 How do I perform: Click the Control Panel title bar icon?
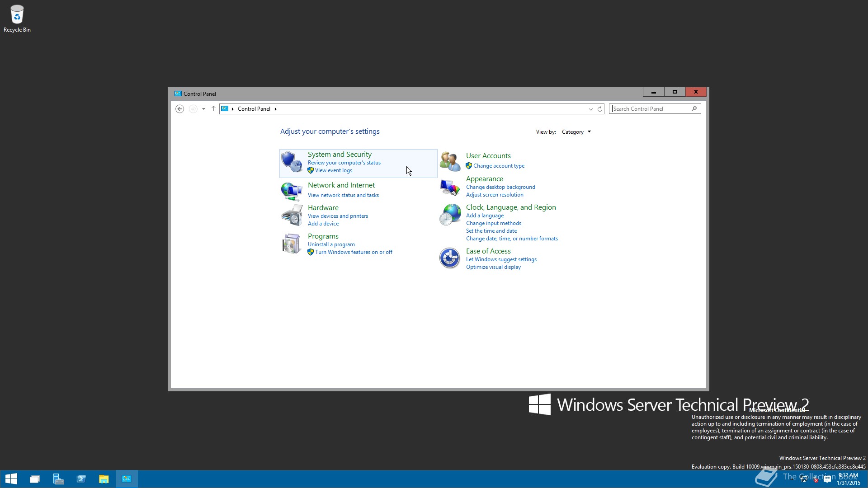(178, 94)
